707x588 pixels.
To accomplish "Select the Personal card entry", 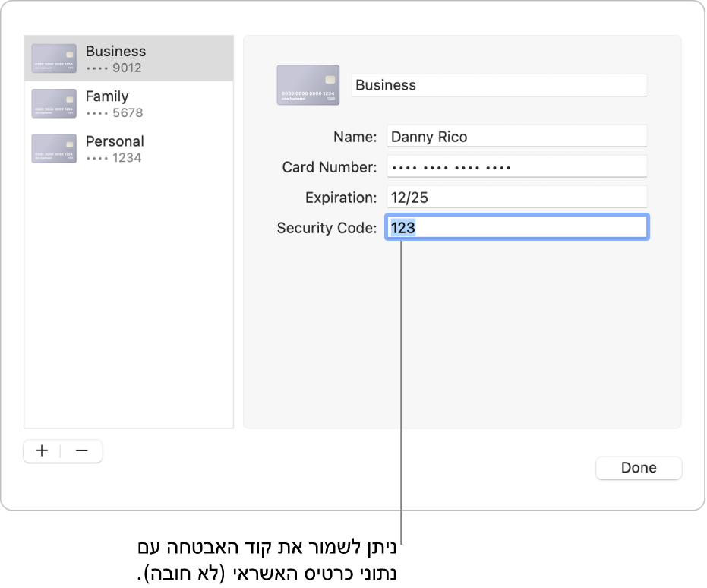I will (x=129, y=148).
